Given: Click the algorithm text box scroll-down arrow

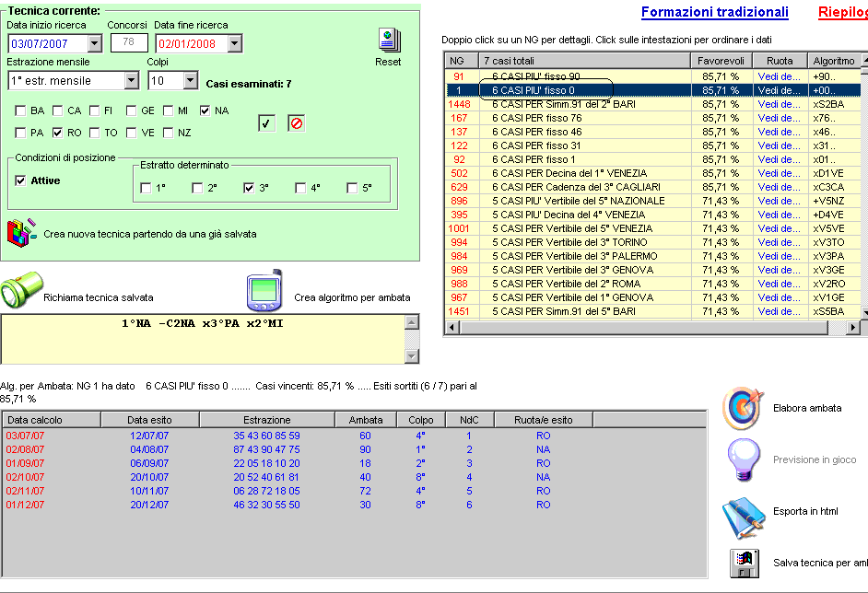Looking at the screenshot, I should click(411, 356).
